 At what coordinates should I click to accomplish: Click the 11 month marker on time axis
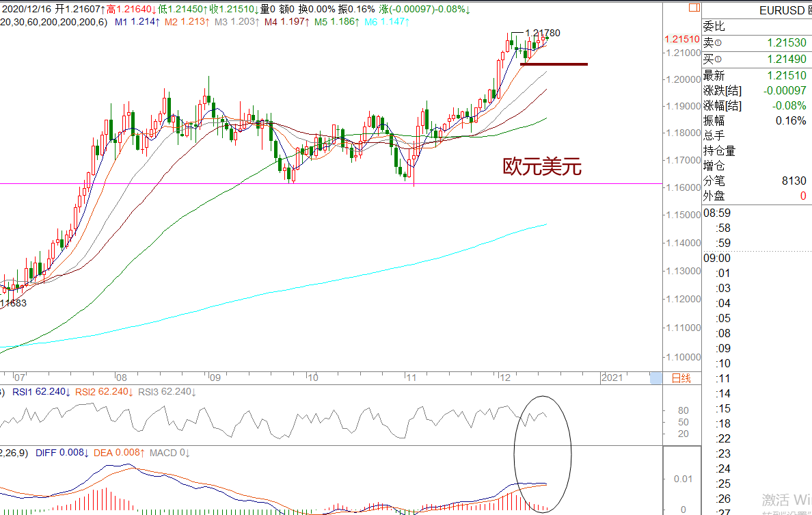411,378
